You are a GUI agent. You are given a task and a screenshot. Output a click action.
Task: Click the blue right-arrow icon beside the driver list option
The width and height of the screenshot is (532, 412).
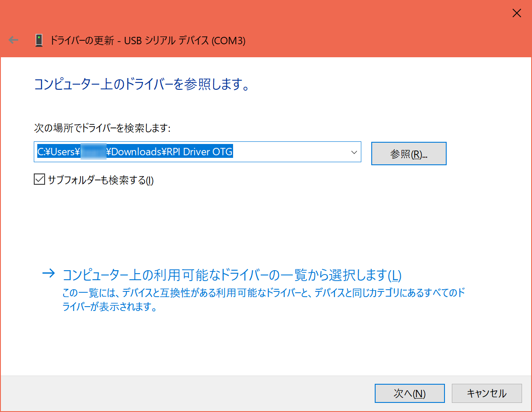point(49,274)
